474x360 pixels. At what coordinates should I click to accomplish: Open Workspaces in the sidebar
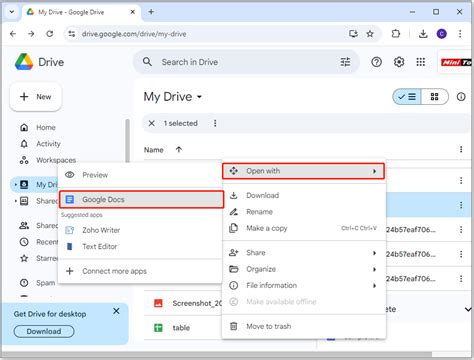click(56, 160)
